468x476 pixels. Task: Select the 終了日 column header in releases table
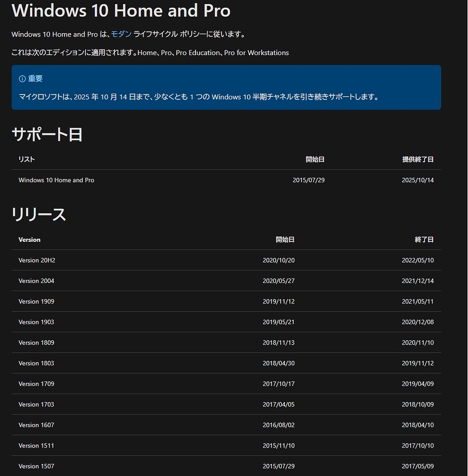(424, 239)
